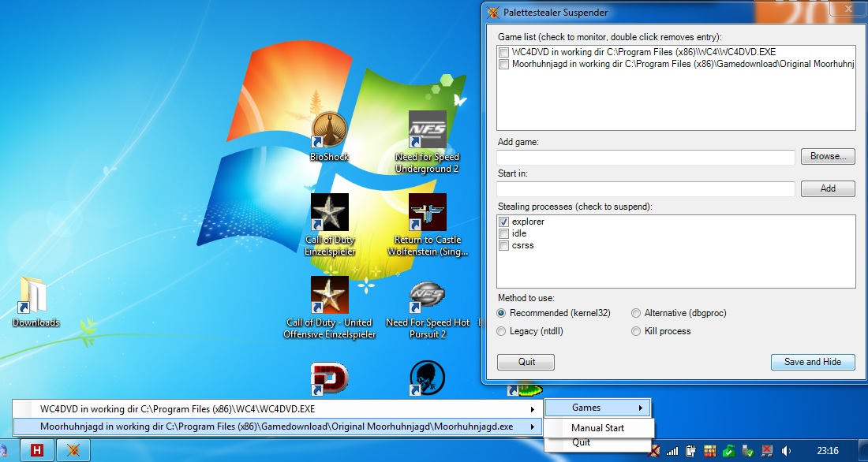
Task: Select Moorhuhnjagd.exe menu entry
Action: click(x=277, y=427)
